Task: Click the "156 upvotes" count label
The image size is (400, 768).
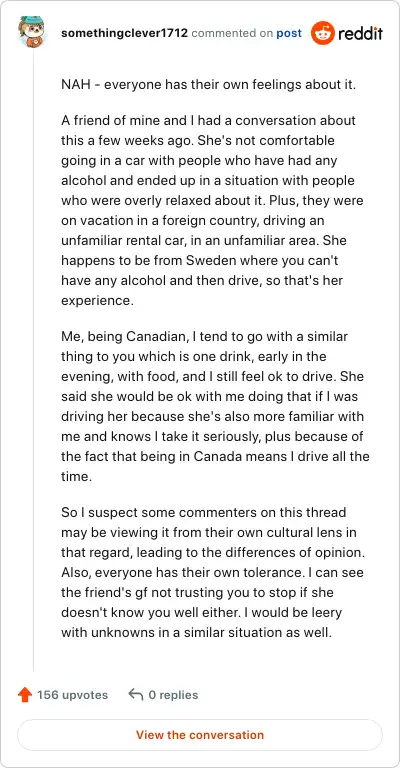Action: click(72, 695)
